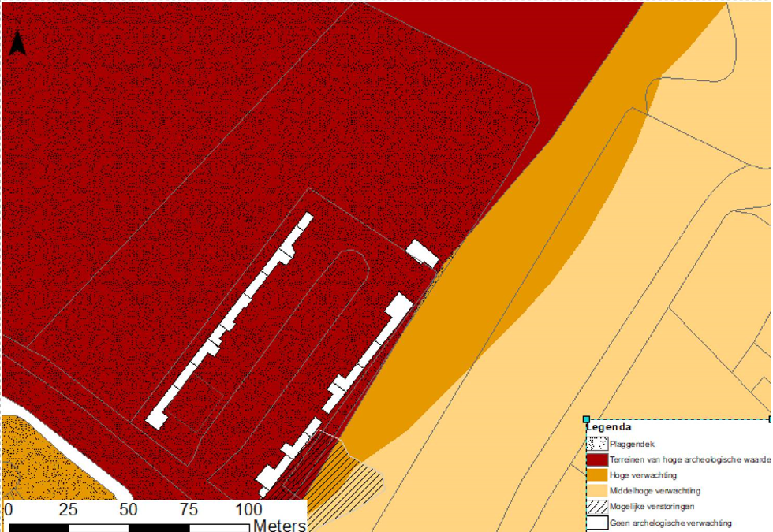This screenshot has width=773, height=532.
Task: Click the scale bar '0' value
Action: (x=9, y=509)
